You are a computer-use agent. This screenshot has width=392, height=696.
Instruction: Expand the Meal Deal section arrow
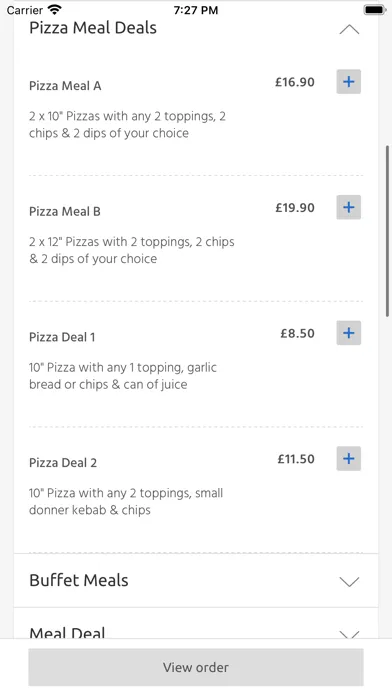pyautogui.click(x=349, y=634)
